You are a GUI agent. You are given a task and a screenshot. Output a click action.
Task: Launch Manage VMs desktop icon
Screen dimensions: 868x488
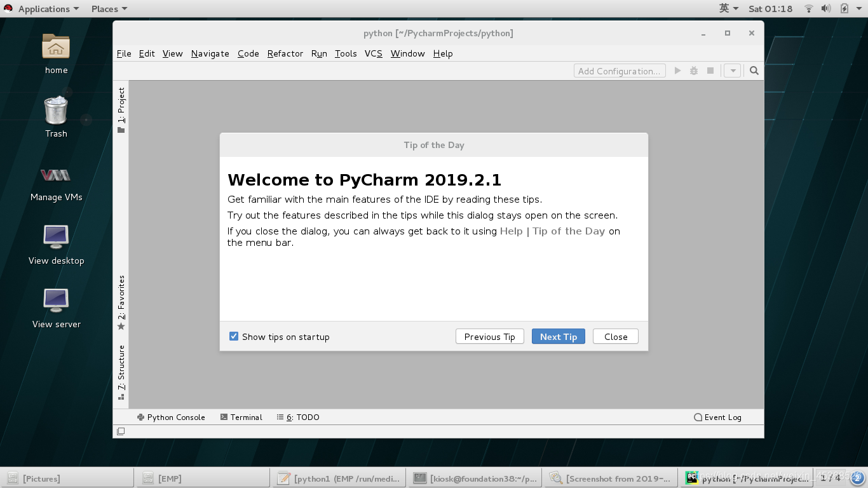click(x=56, y=175)
